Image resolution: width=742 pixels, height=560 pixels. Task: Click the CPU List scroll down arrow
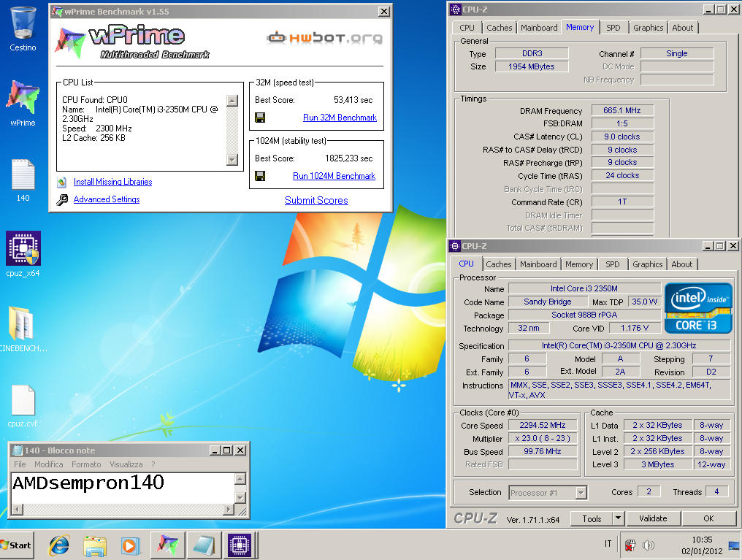pos(232,159)
